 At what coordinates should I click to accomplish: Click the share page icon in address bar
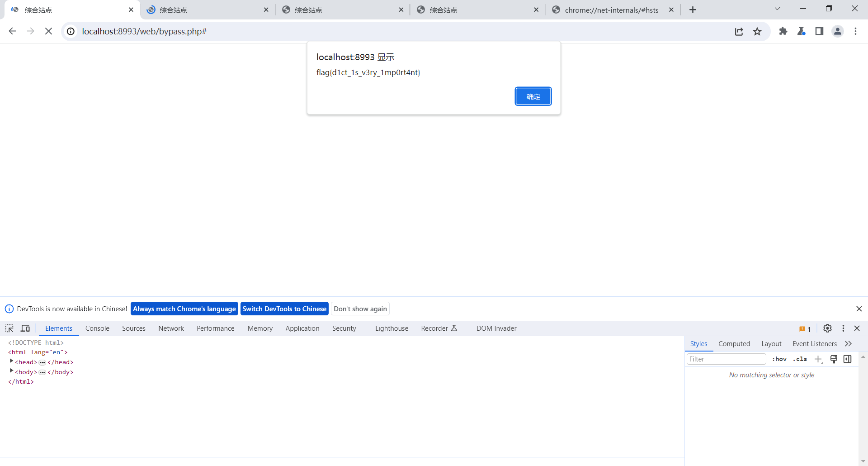pos(739,31)
